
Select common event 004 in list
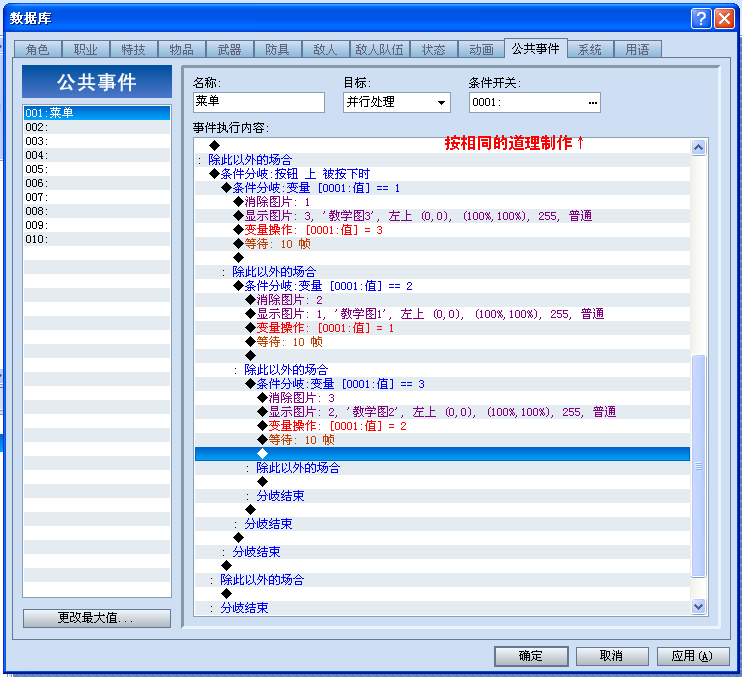tap(97, 155)
